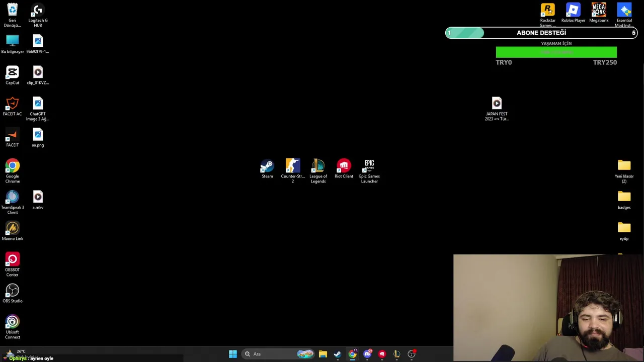Open Discord from taskbar

click(x=367, y=354)
